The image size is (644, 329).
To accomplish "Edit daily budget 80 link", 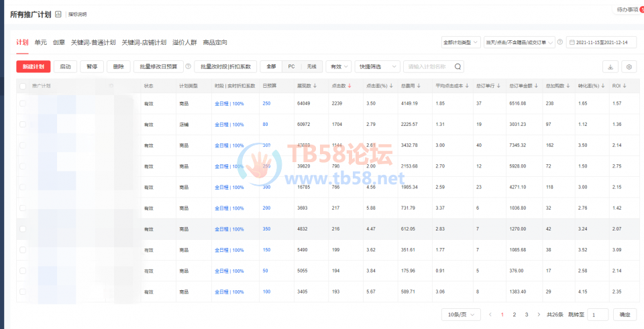I will 266,125.
